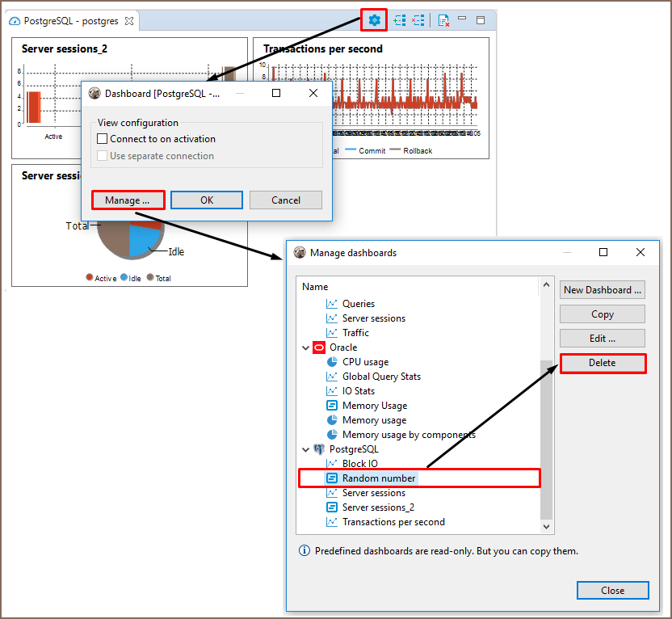Image resolution: width=672 pixels, height=619 pixels.
Task: Click the pie chart icon beside CPU usage
Action: (x=332, y=362)
